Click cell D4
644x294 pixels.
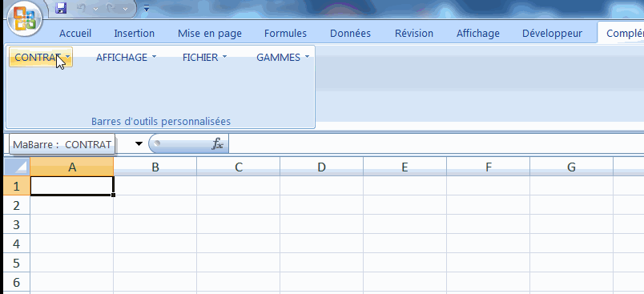tap(321, 244)
